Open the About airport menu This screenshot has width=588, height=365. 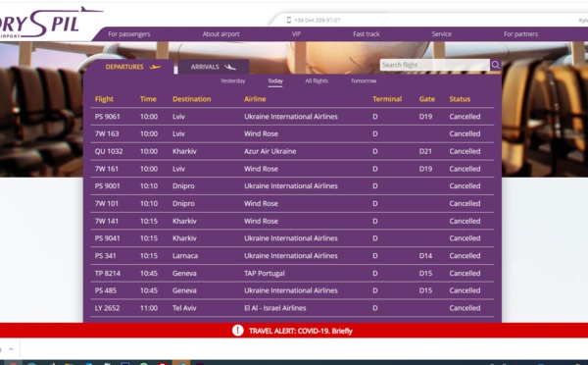[220, 33]
